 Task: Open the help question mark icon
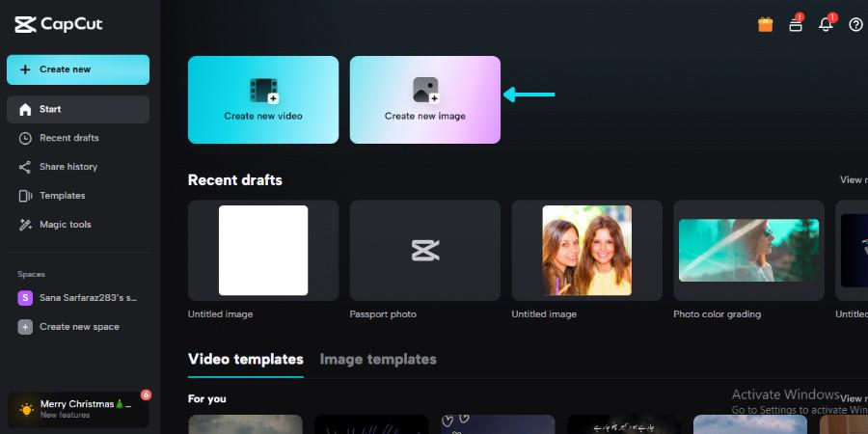tap(855, 25)
